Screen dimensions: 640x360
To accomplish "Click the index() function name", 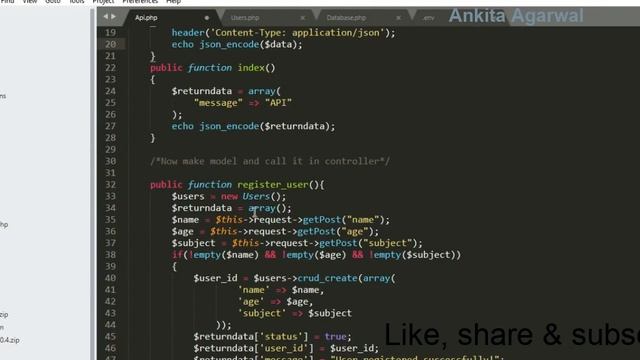I will [x=251, y=68].
